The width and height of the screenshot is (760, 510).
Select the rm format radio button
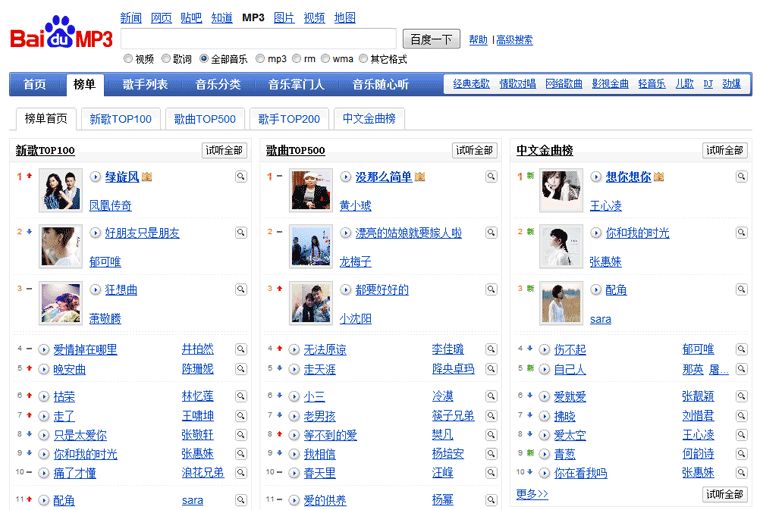297,59
